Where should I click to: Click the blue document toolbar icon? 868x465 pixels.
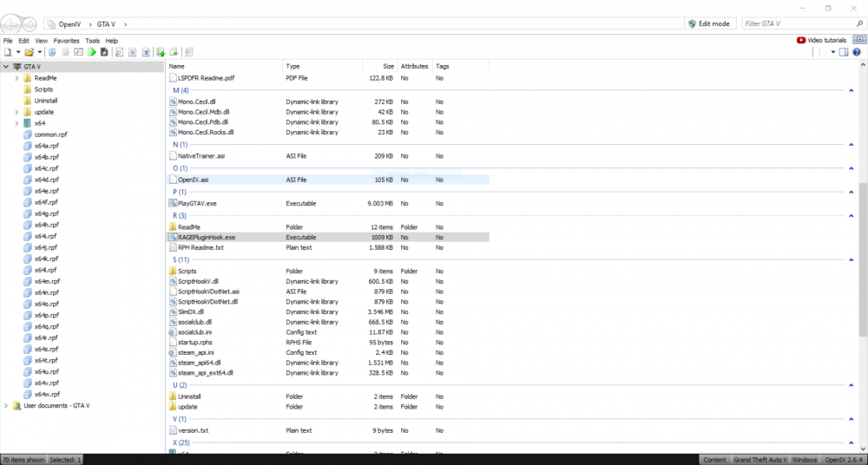[133, 52]
